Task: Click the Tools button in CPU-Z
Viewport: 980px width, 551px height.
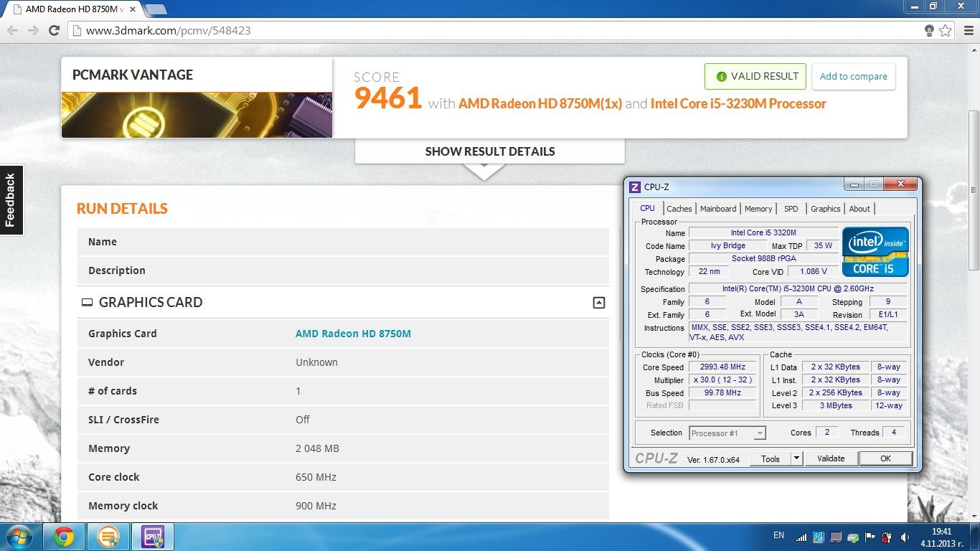Action: click(x=771, y=458)
